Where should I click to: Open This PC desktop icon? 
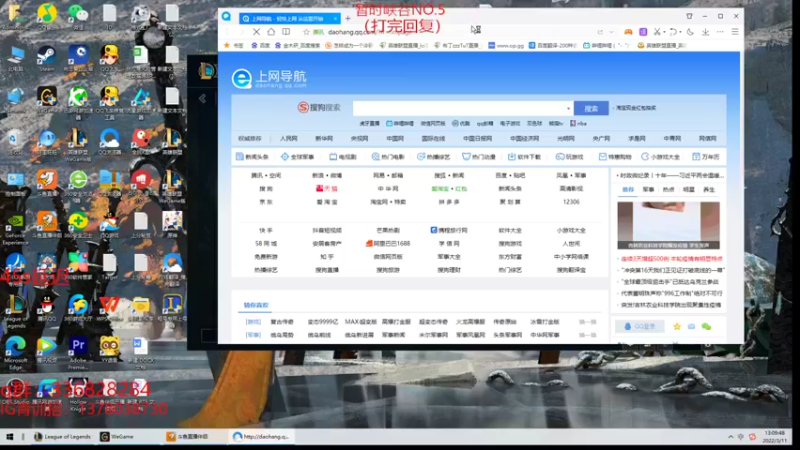[x=15, y=57]
